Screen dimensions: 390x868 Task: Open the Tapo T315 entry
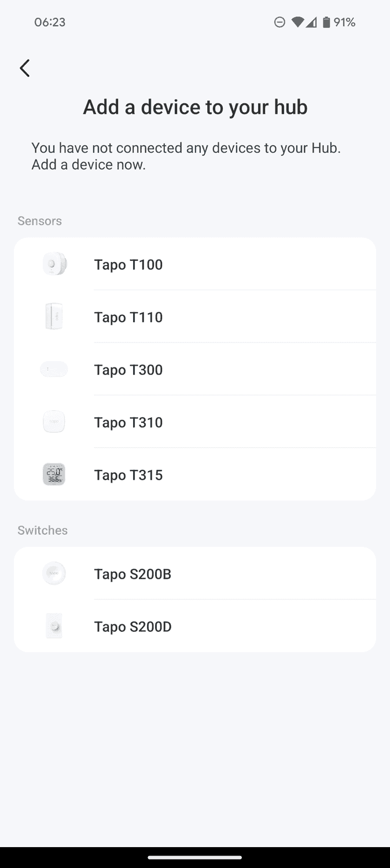[128, 475]
